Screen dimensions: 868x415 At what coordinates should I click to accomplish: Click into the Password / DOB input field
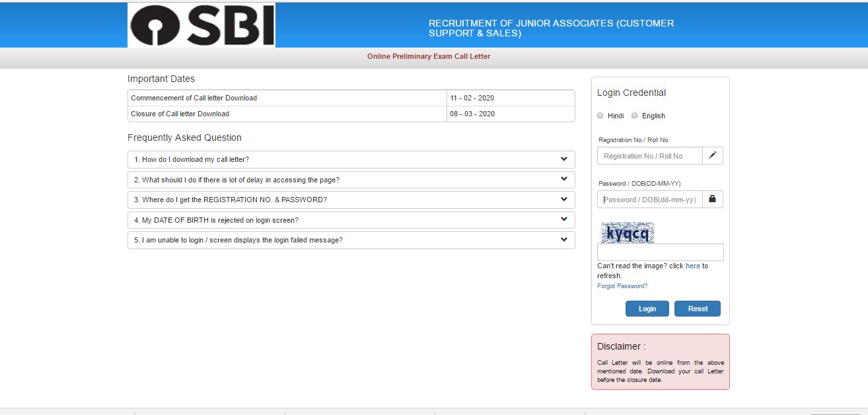click(x=649, y=200)
